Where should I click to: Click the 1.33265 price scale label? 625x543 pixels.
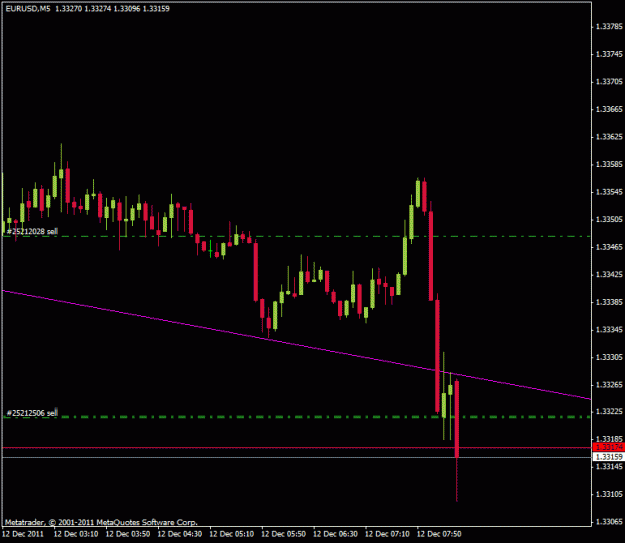click(x=609, y=385)
